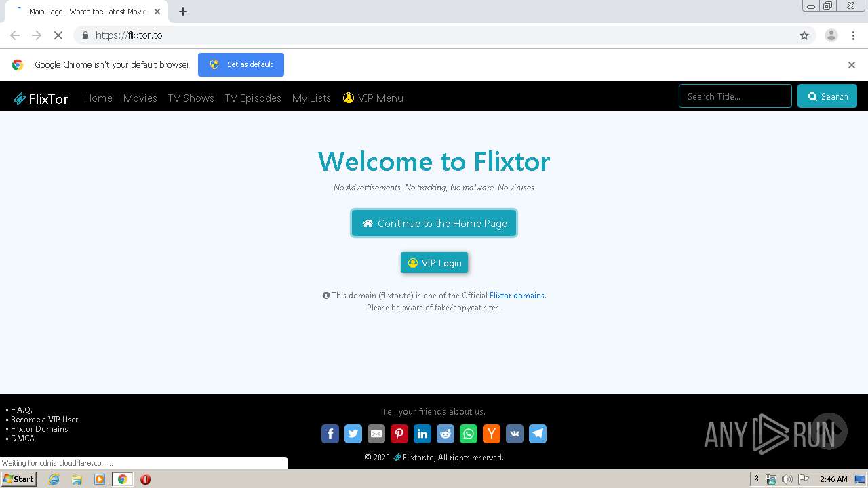Click the Search button
The width and height of the screenshot is (868, 488).
tap(827, 96)
